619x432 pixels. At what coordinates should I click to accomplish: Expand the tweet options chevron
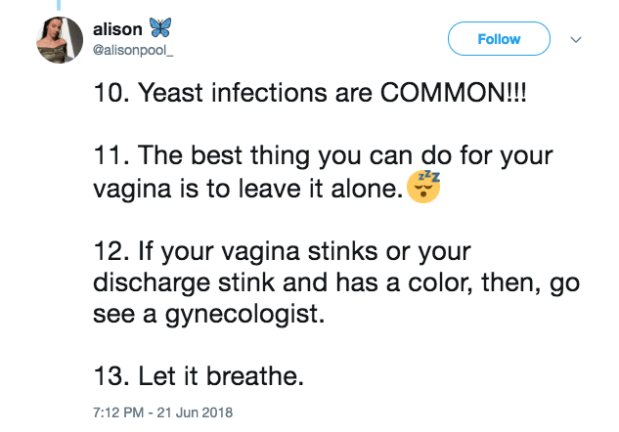coord(576,39)
